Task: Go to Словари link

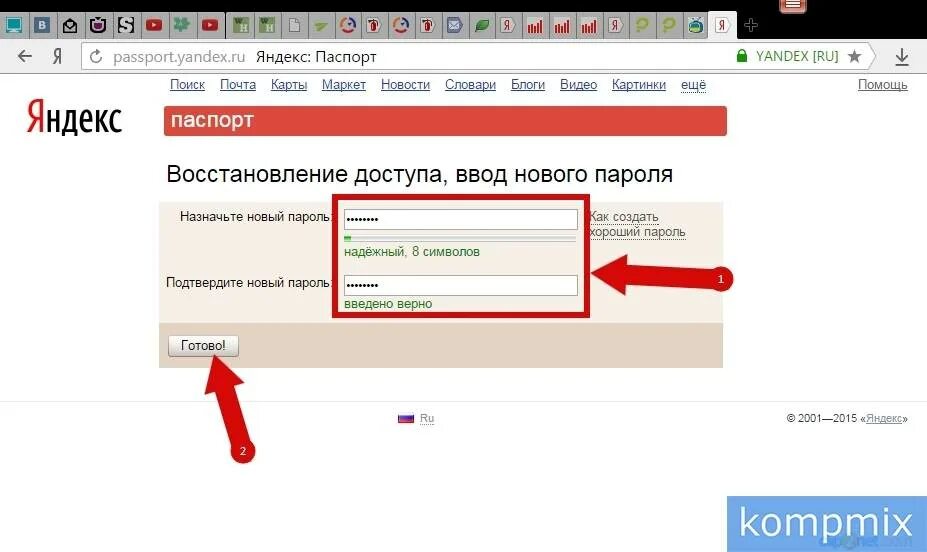Action: point(470,85)
